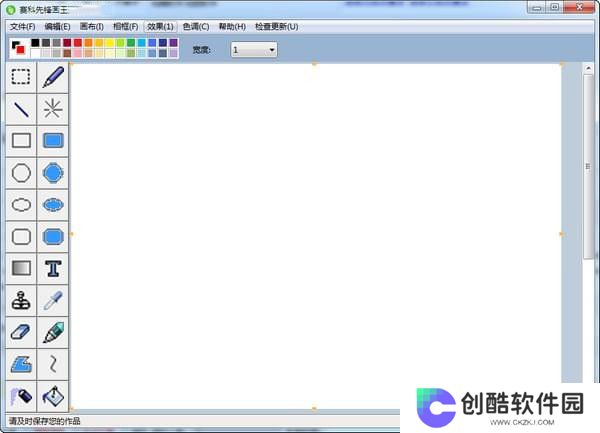
Task: Select the stamp tool
Action: [21, 300]
